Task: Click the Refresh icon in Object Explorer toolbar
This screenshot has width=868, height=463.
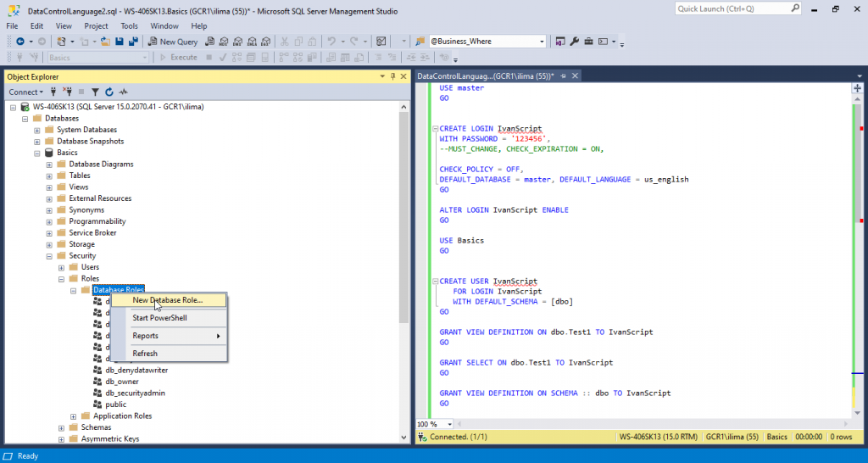Action: point(109,92)
